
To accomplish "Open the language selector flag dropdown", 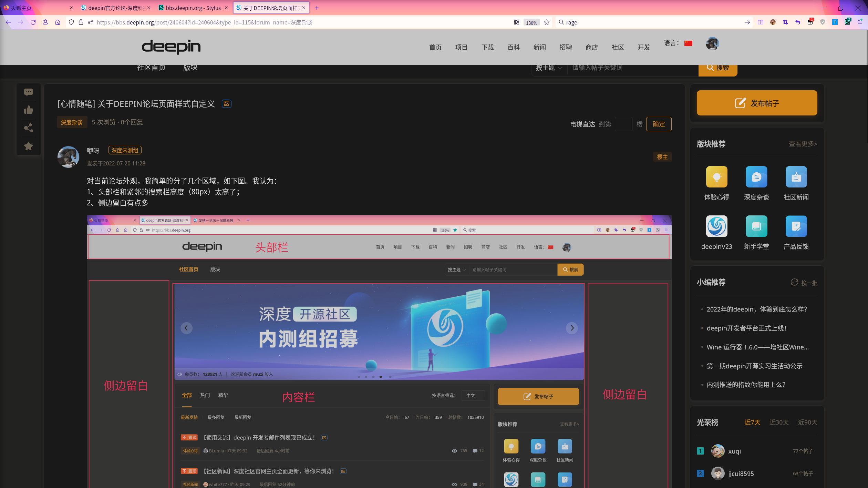I will click(x=688, y=43).
